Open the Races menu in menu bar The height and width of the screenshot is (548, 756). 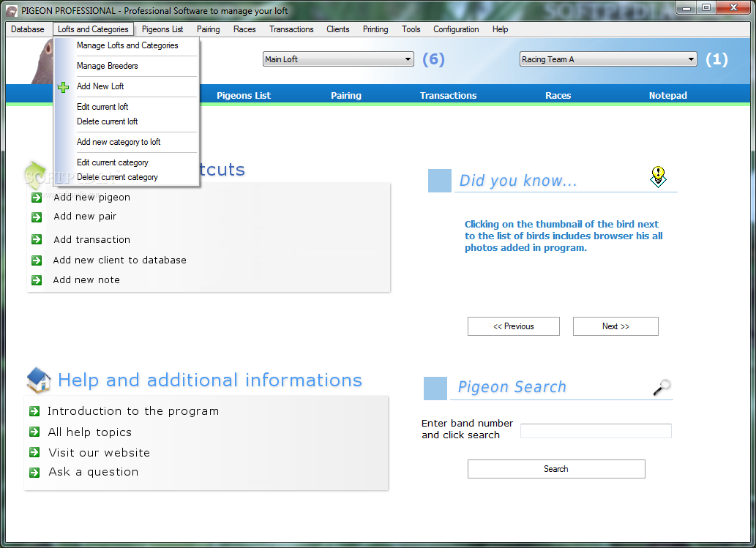click(244, 29)
